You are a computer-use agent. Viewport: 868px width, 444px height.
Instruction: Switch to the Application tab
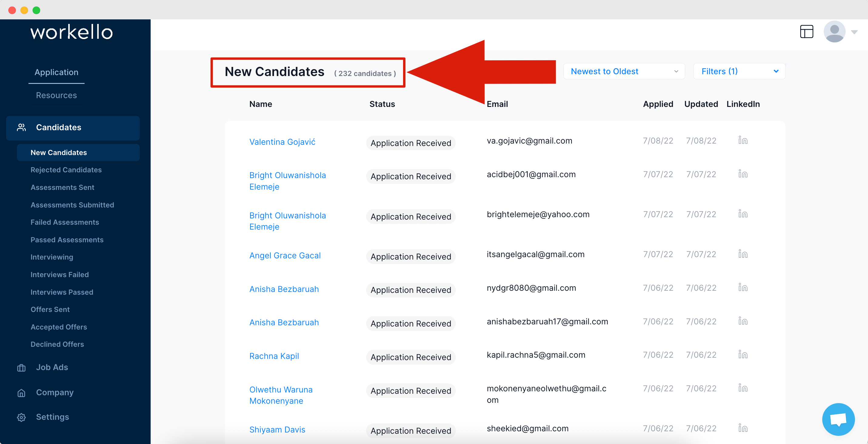56,72
